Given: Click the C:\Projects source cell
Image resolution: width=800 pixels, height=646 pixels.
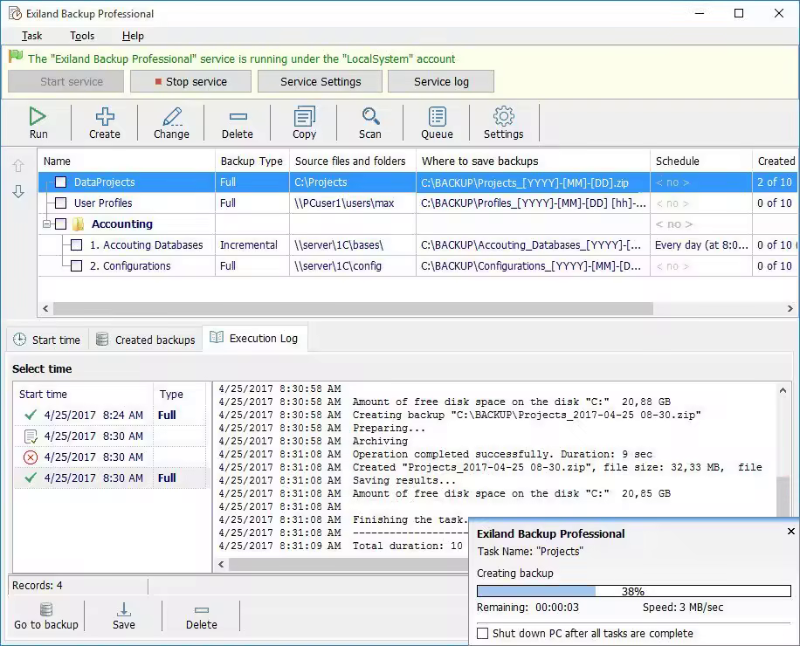Looking at the screenshot, I should 353,182.
